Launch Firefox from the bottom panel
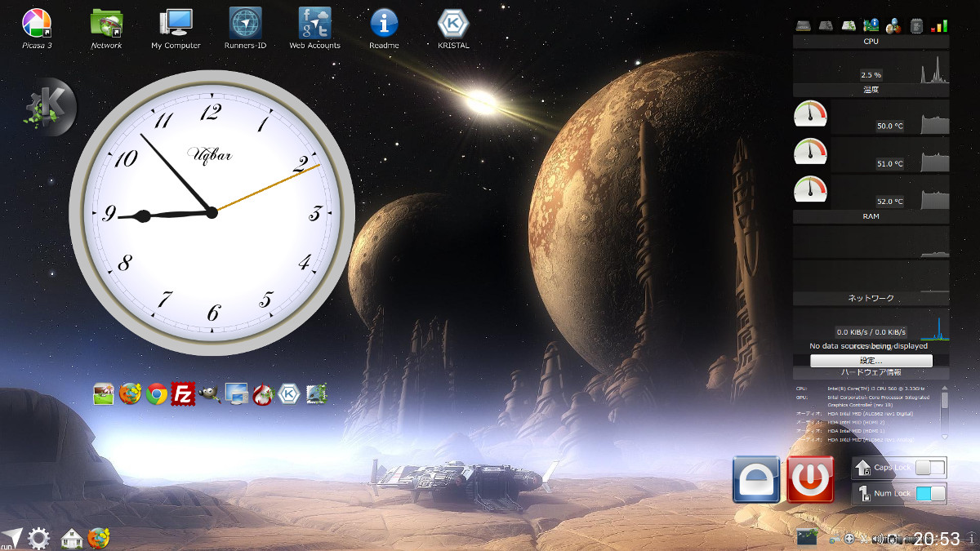980x551 pixels. (99, 537)
